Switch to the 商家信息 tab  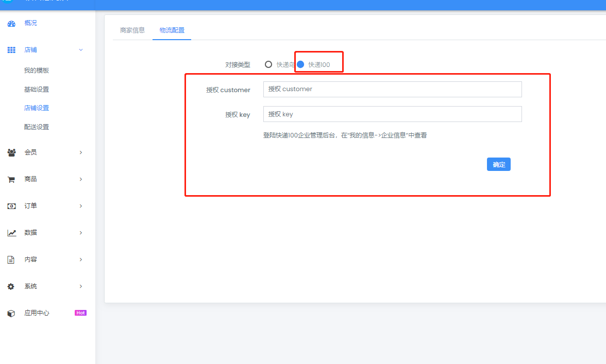[132, 30]
